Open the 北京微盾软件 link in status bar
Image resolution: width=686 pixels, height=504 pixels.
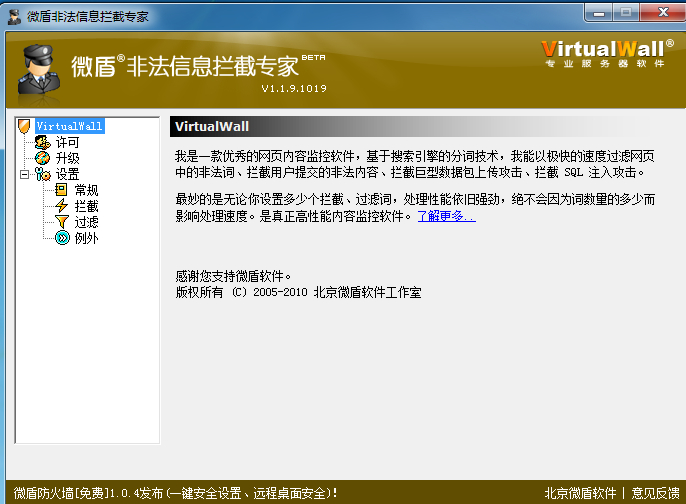point(580,493)
